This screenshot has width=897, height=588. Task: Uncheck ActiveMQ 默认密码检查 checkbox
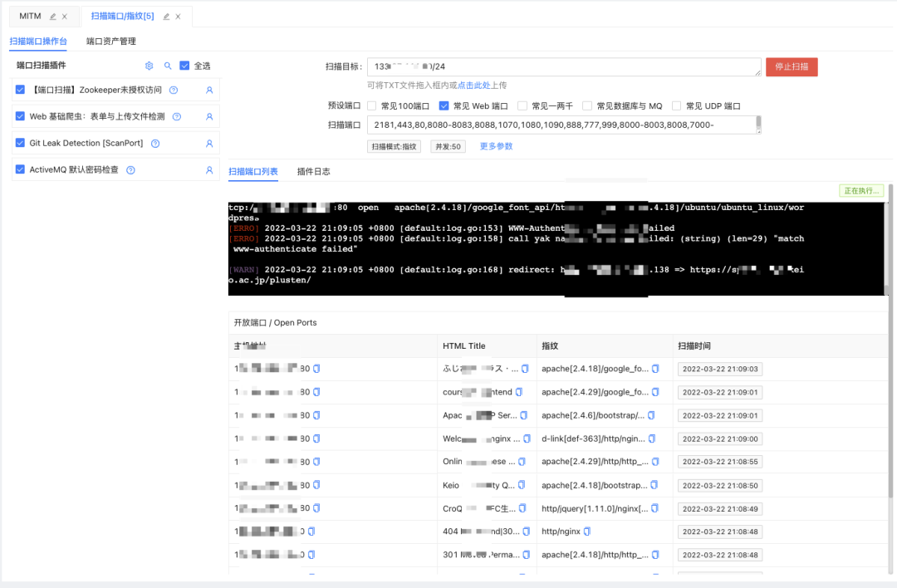click(20, 169)
